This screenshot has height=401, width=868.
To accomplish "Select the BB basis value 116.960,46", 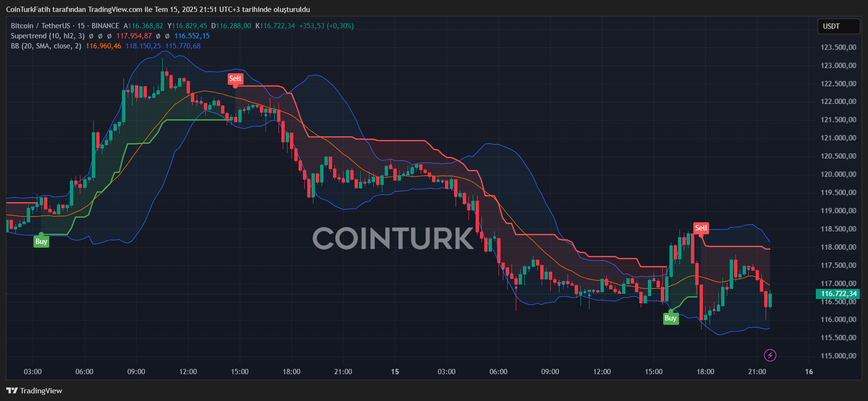I will [103, 46].
